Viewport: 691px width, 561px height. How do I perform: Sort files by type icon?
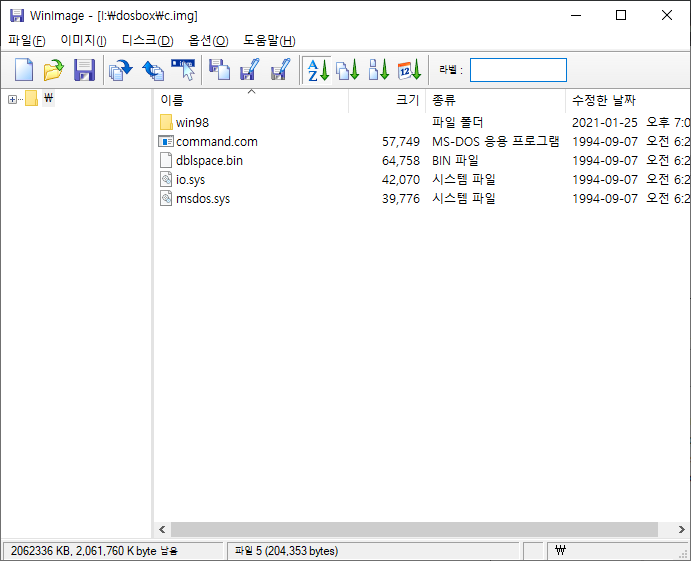(379, 70)
